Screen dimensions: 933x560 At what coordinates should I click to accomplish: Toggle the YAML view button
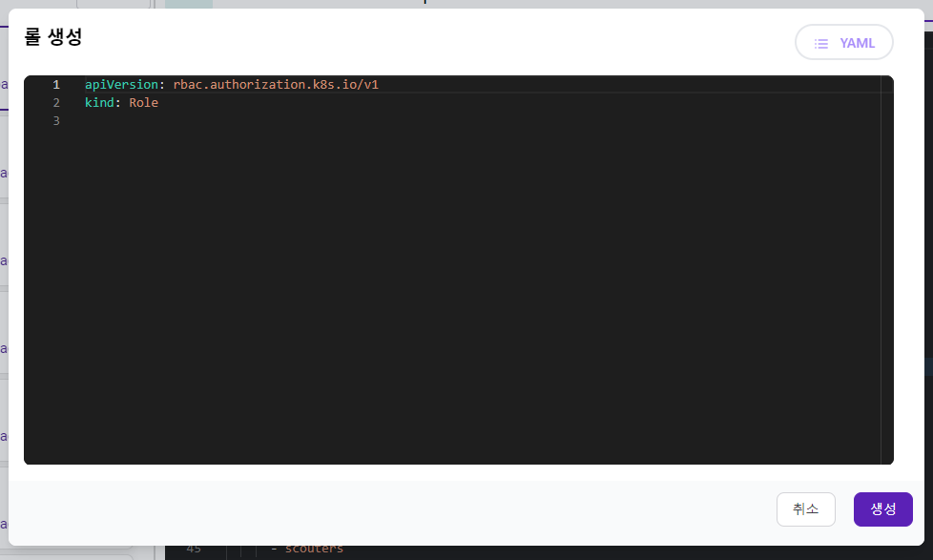tap(843, 43)
